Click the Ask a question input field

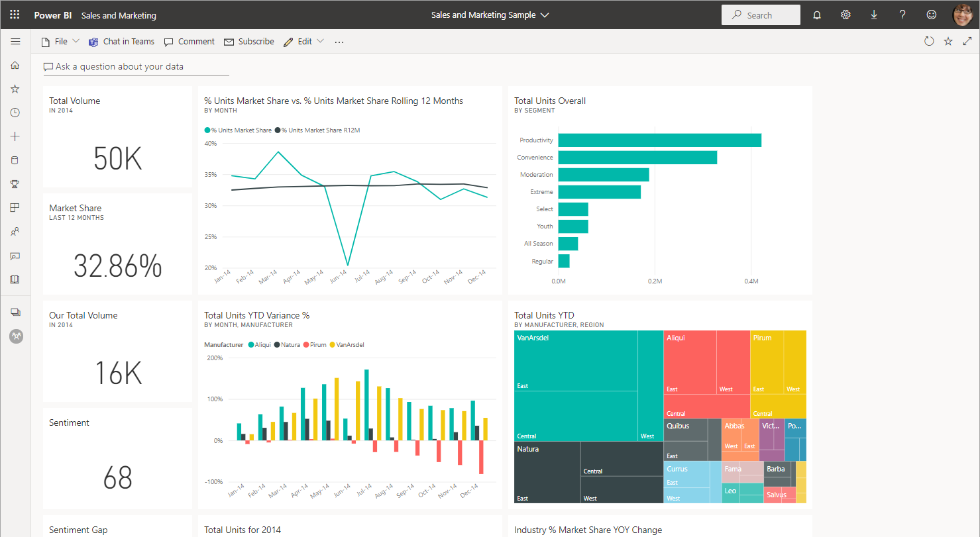(136, 67)
